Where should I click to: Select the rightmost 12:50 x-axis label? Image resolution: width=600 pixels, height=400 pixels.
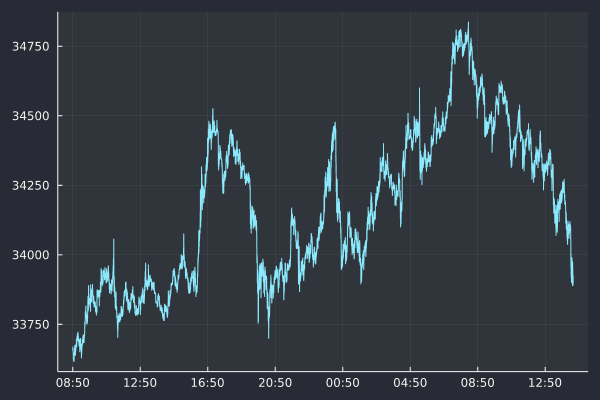(x=545, y=383)
